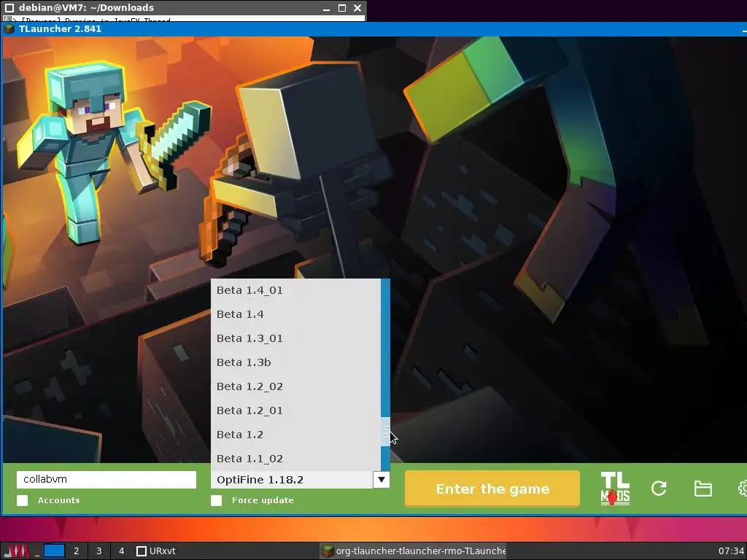Open the TL Mods icon
Viewport: 747px width, 560px height.
point(614,489)
